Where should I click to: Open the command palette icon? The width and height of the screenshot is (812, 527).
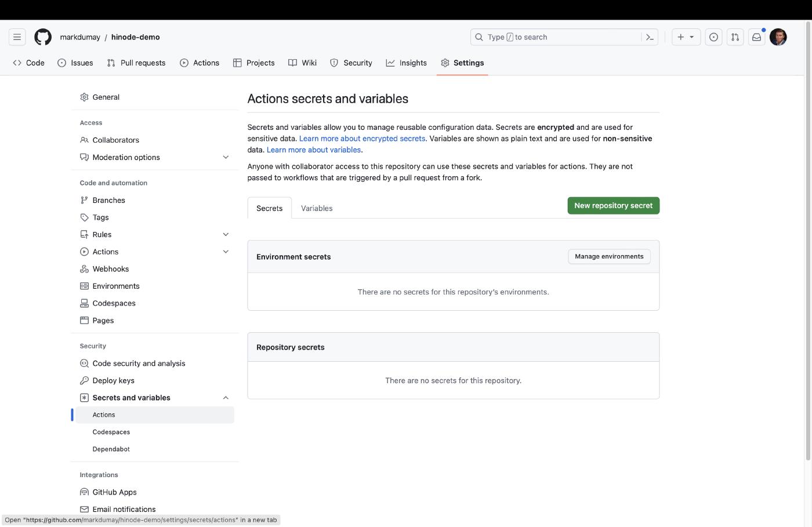[x=650, y=37]
